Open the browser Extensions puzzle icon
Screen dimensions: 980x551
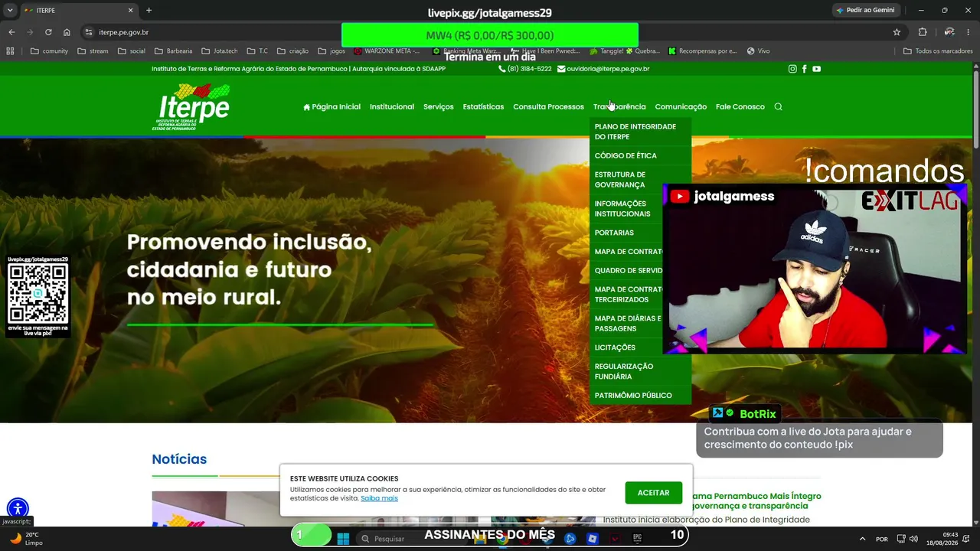pyautogui.click(x=923, y=32)
